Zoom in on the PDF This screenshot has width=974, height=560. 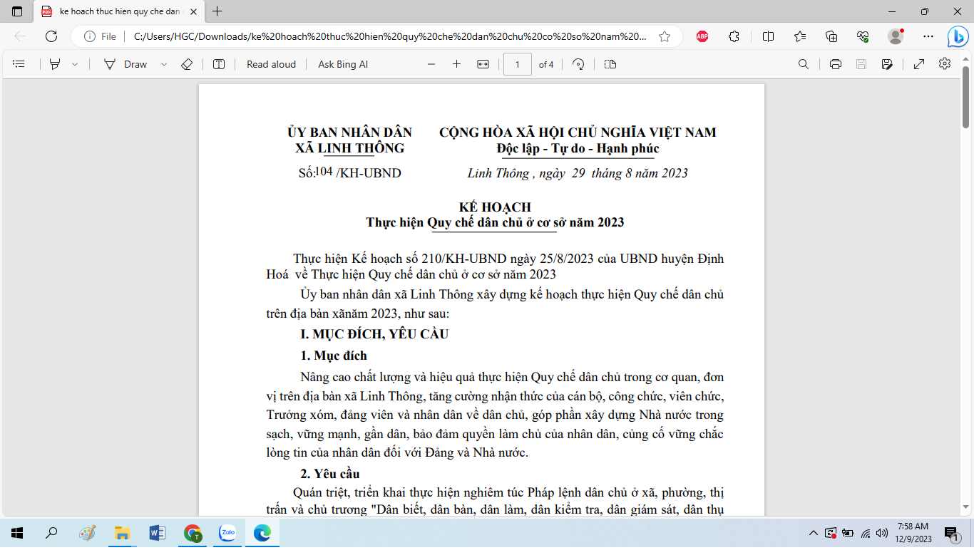click(x=457, y=64)
